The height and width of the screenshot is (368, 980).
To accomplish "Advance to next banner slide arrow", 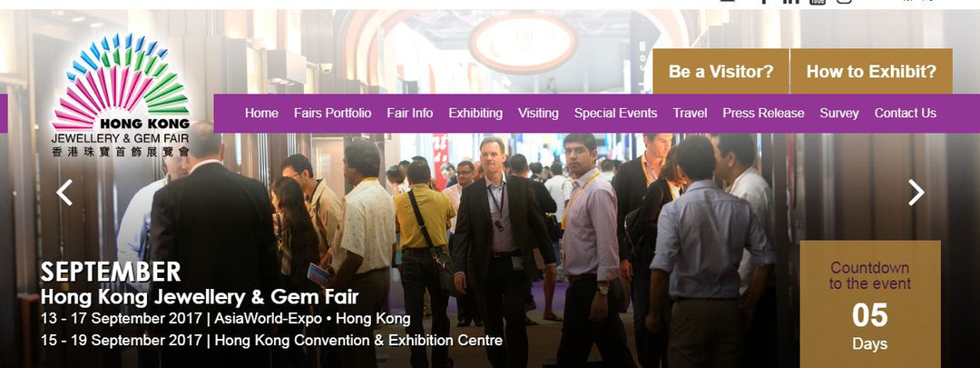I will point(916,192).
